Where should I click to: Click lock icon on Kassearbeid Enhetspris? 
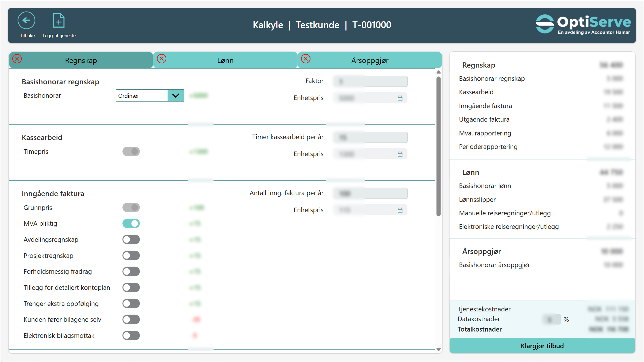400,154
